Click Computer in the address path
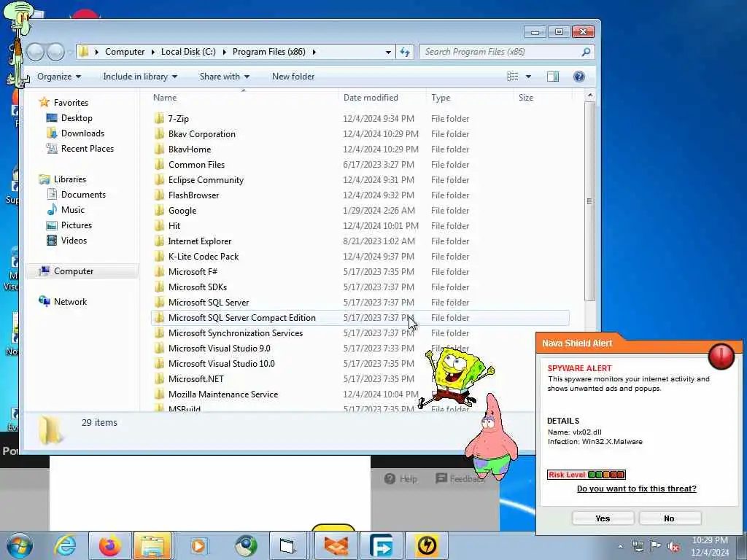 (x=125, y=52)
